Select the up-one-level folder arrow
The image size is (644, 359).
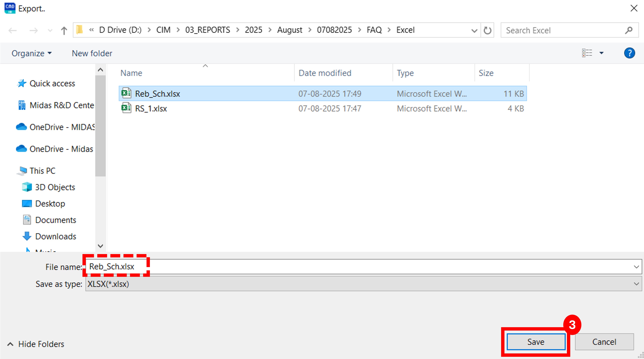pyautogui.click(x=64, y=30)
